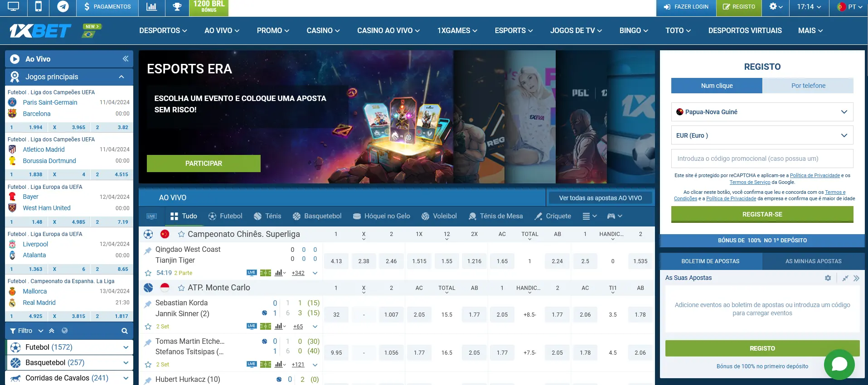
Task: Open the BINGO menu
Action: pos(634,31)
